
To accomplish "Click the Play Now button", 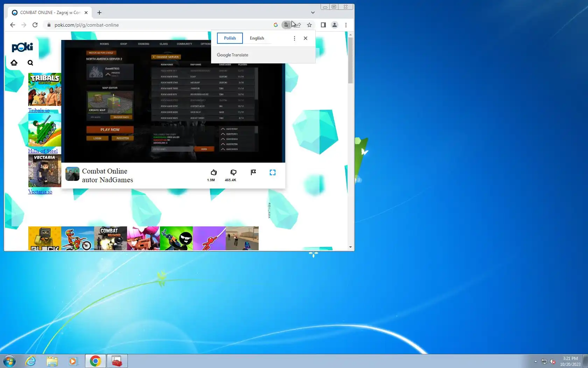I will click(110, 130).
